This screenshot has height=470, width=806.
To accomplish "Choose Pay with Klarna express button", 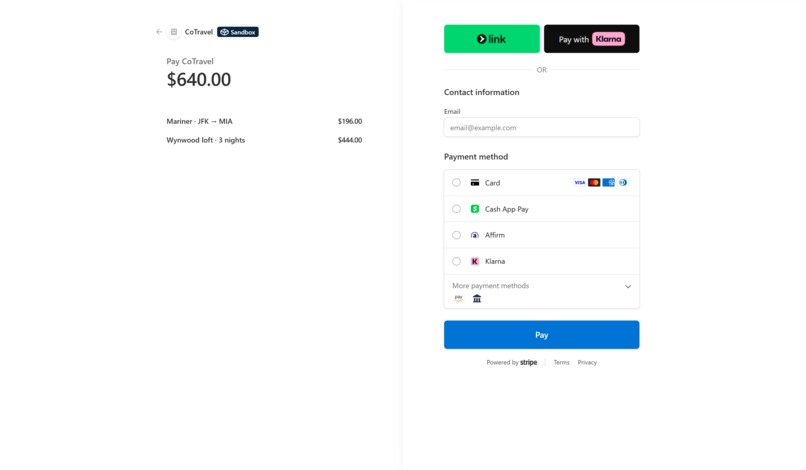I will tap(592, 39).
